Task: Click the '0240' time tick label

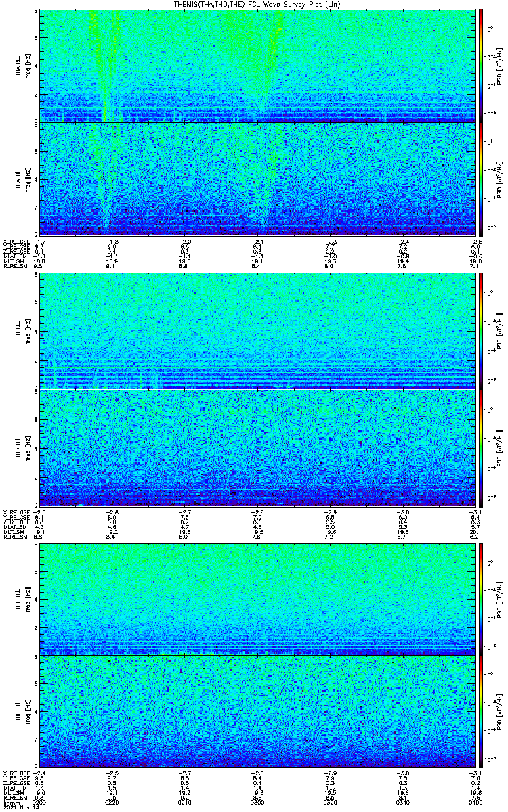Action: (185, 802)
